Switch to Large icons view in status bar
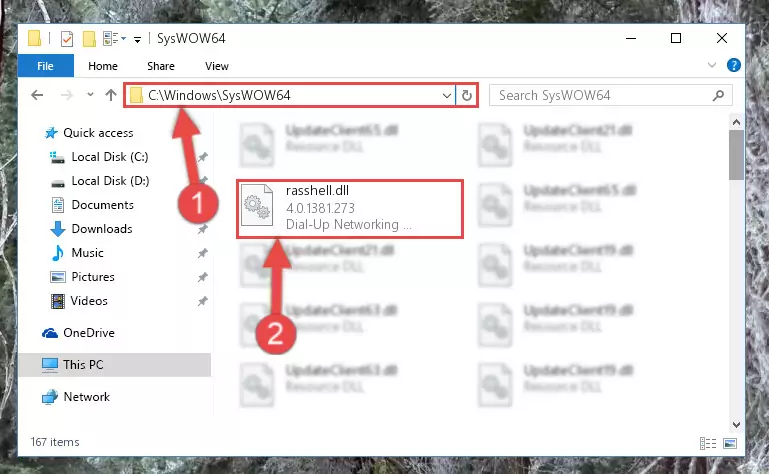 tap(730, 444)
